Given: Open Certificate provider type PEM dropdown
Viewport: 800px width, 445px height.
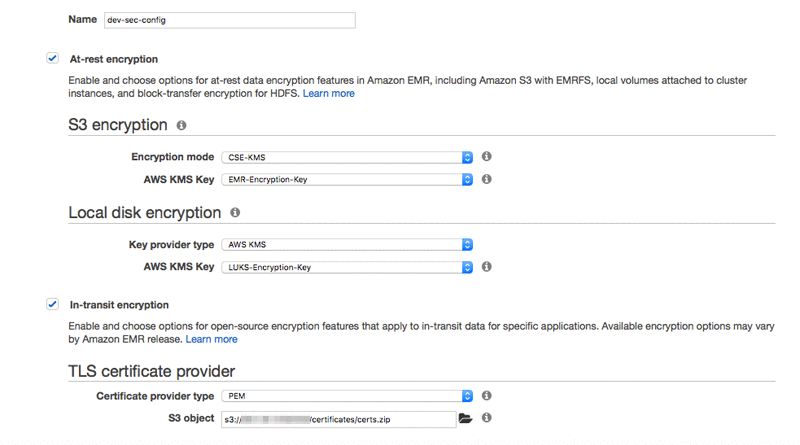Looking at the screenshot, I should [346, 396].
